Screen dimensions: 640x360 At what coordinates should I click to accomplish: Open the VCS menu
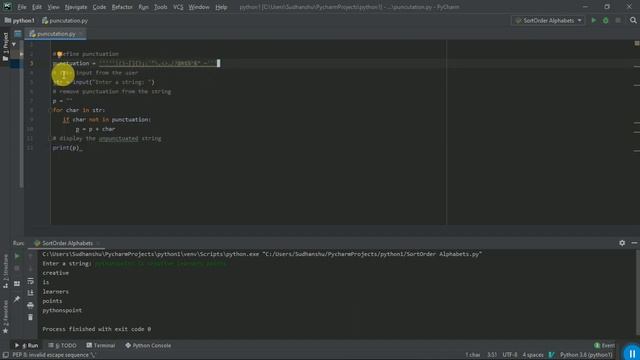click(178, 7)
